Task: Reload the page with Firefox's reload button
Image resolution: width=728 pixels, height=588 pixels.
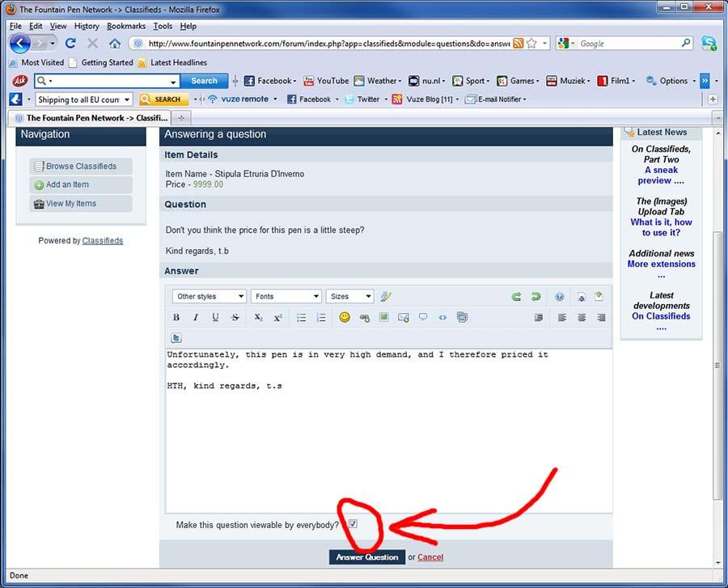Action: coord(70,43)
